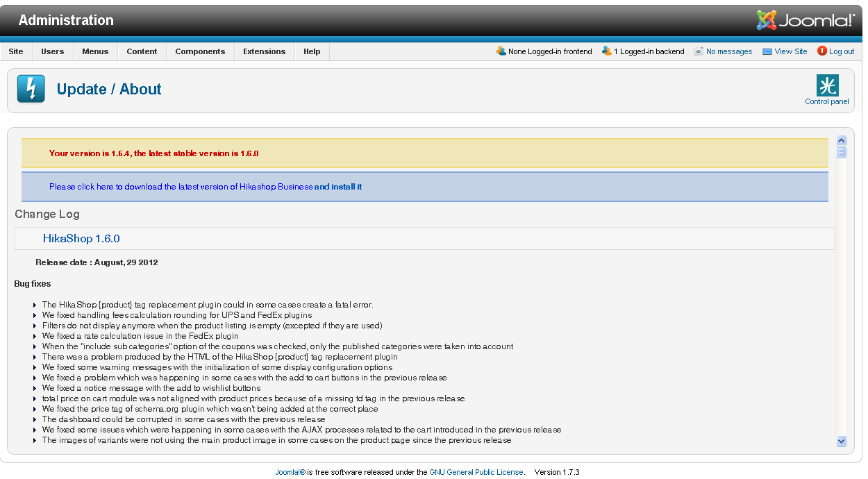Open the Menus menu
Image resolution: width=868 pixels, height=479 pixels.
click(95, 51)
